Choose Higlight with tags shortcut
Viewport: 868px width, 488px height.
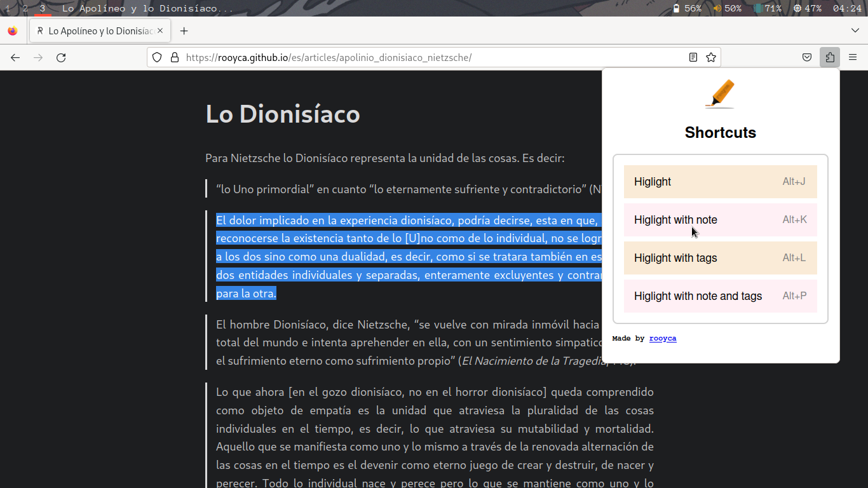[x=721, y=258]
